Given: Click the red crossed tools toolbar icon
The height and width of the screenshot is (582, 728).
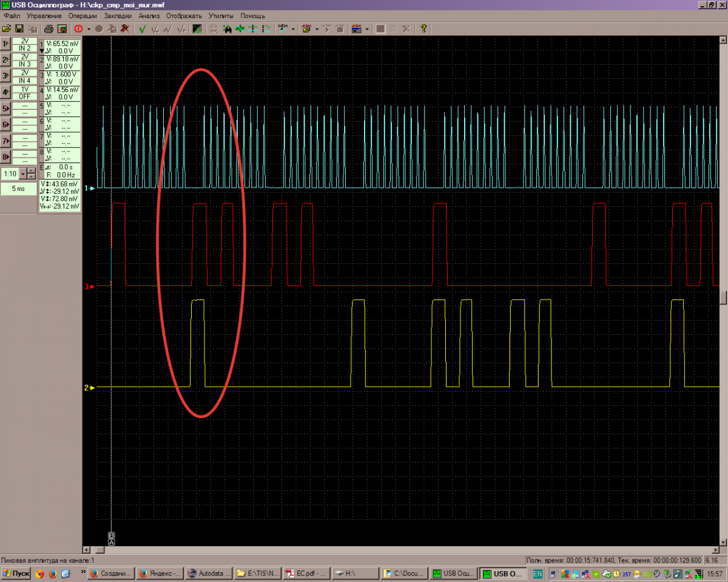Looking at the screenshot, I should coord(125,28).
